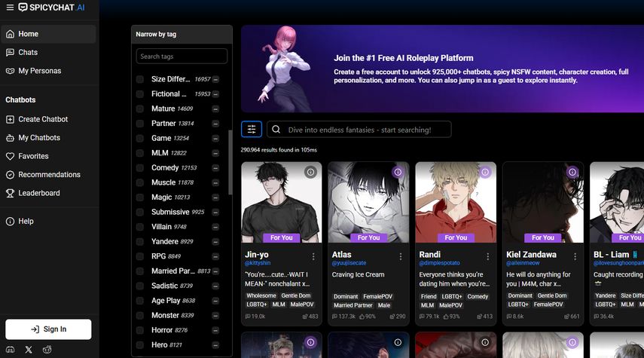Click Comedy tag on Randi card
This screenshot has height=358, width=644.
click(x=478, y=296)
